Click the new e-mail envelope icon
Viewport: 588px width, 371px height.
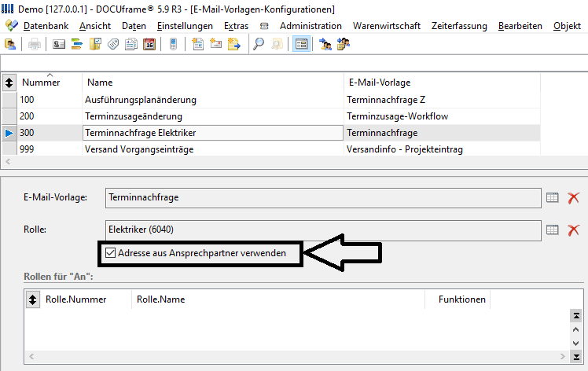click(x=215, y=44)
